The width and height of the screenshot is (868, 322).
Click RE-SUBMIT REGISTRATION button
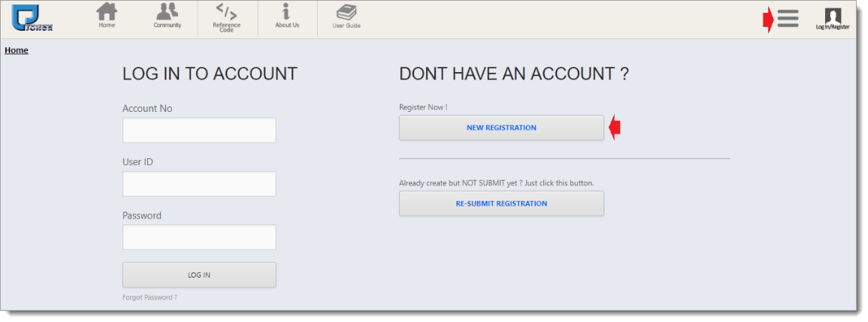501,203
